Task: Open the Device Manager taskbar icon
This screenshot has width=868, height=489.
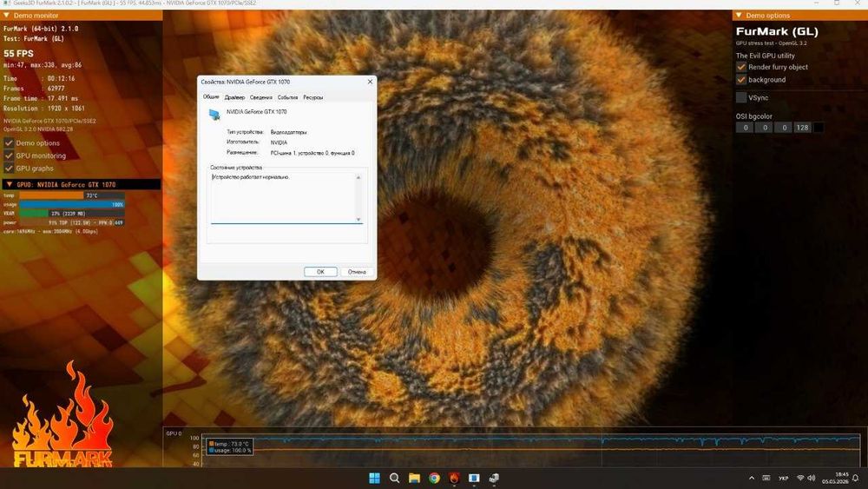Action: [494, 478]
